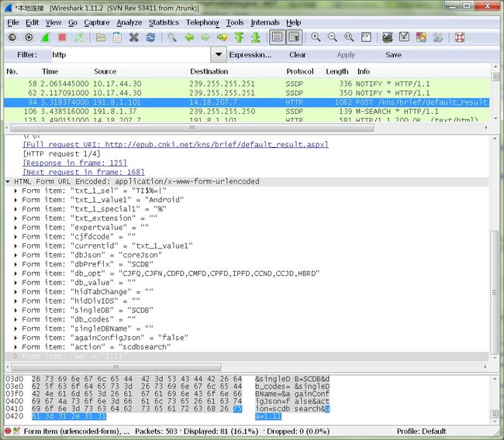The image size is (504, 440).
Task: Go back in packet history
Action: click(189, 38)
